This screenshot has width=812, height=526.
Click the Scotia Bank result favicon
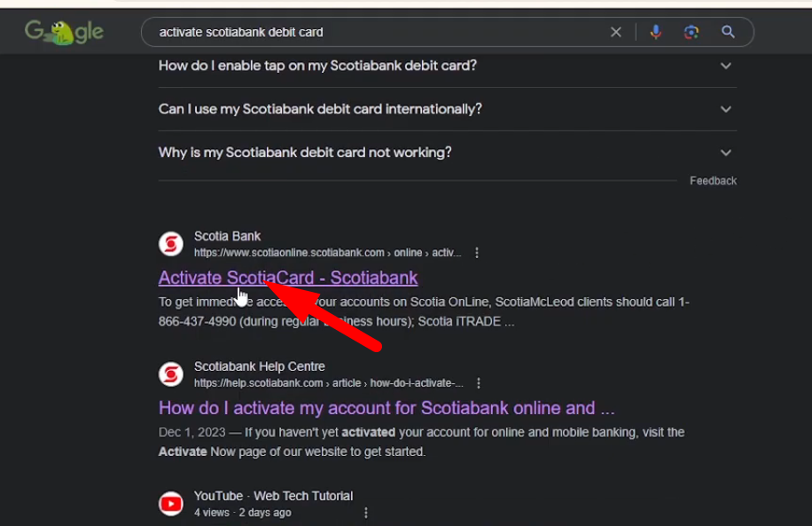[171, 244]
